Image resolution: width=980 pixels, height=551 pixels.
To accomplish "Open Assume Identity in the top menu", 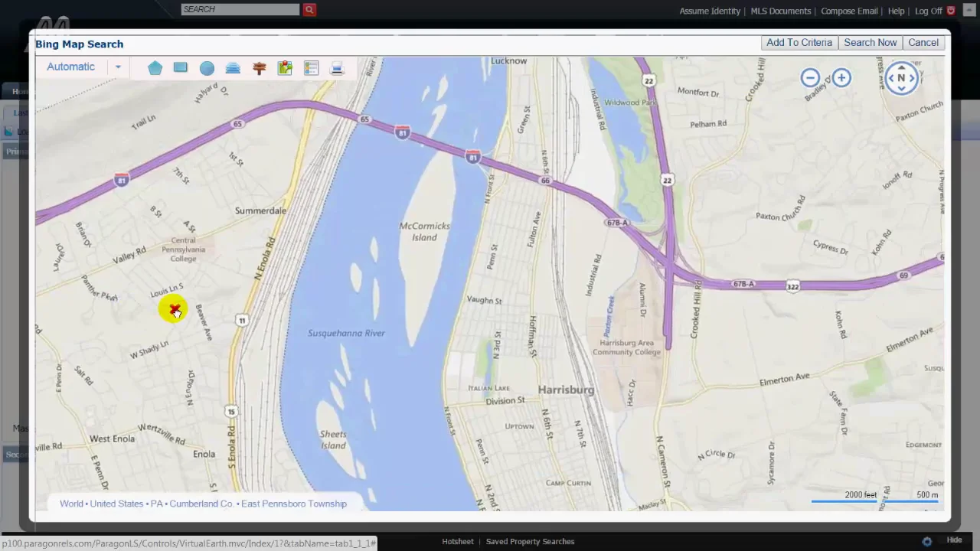I will coord(710,11).
